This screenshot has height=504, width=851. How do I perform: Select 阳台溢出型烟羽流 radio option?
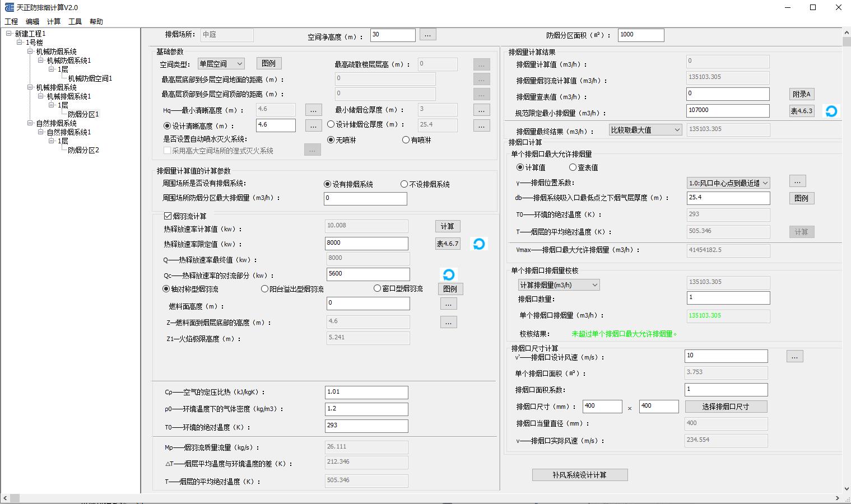[265, 289]
